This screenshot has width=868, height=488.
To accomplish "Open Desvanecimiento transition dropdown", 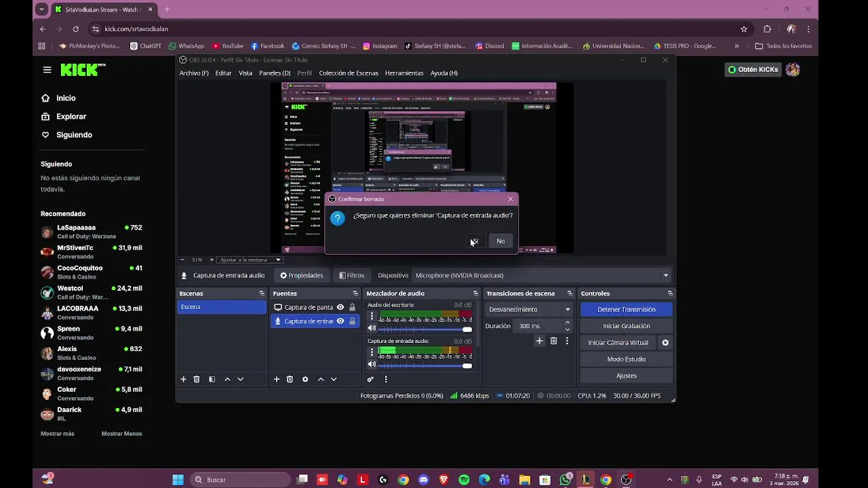I will pos(530,309).
